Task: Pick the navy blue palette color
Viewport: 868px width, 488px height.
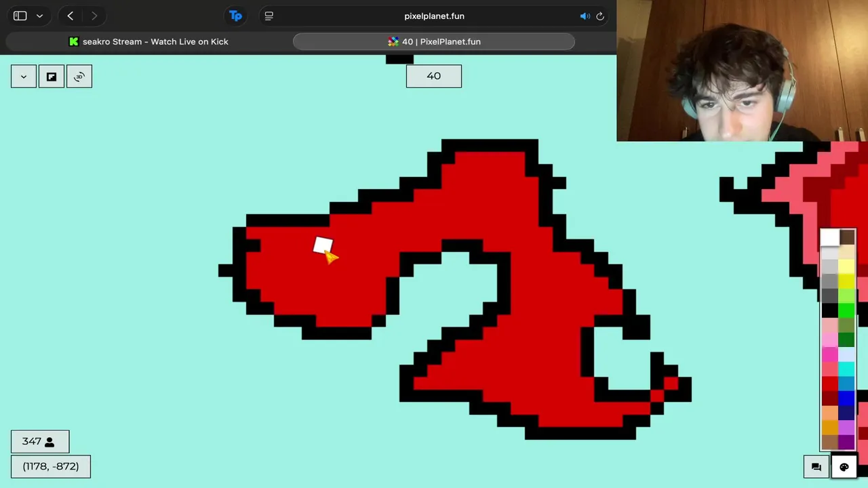Action: click(x=847, y=413)
